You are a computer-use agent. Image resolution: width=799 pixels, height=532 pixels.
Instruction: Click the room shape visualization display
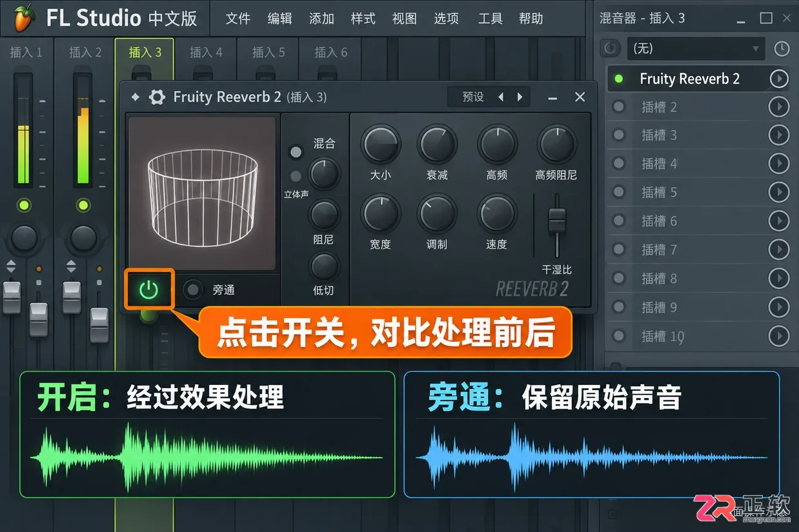[x=202, y=193]
